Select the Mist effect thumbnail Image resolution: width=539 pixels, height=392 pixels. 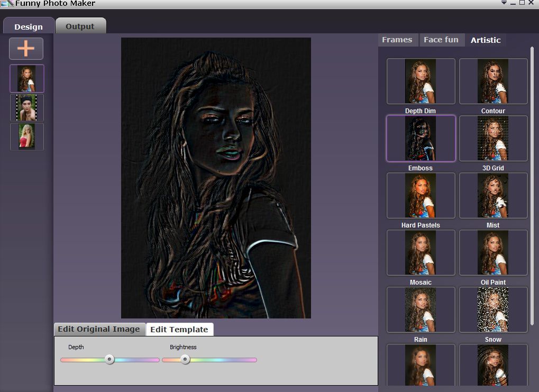tap(494, 195)
